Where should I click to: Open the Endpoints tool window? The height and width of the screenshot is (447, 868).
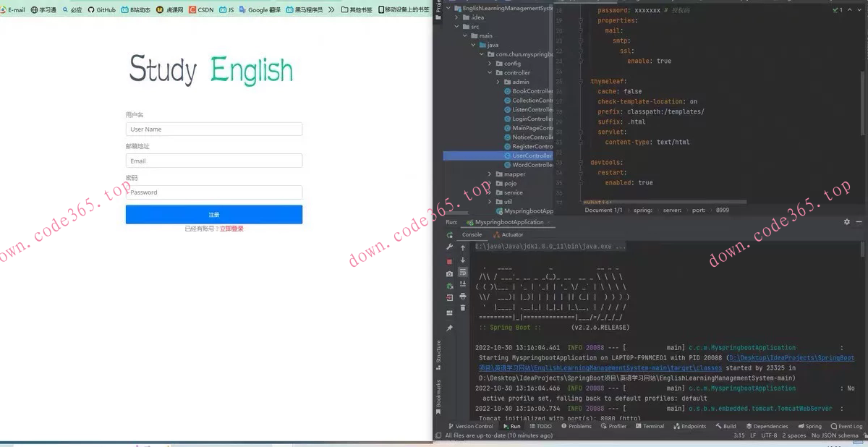689,427
